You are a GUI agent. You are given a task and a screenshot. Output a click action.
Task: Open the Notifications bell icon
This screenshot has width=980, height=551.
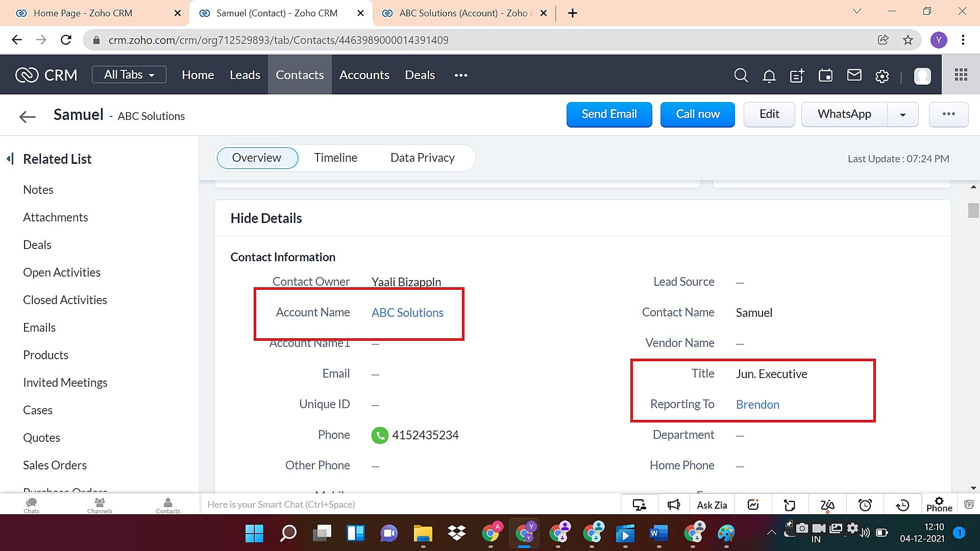click(769, 74)
